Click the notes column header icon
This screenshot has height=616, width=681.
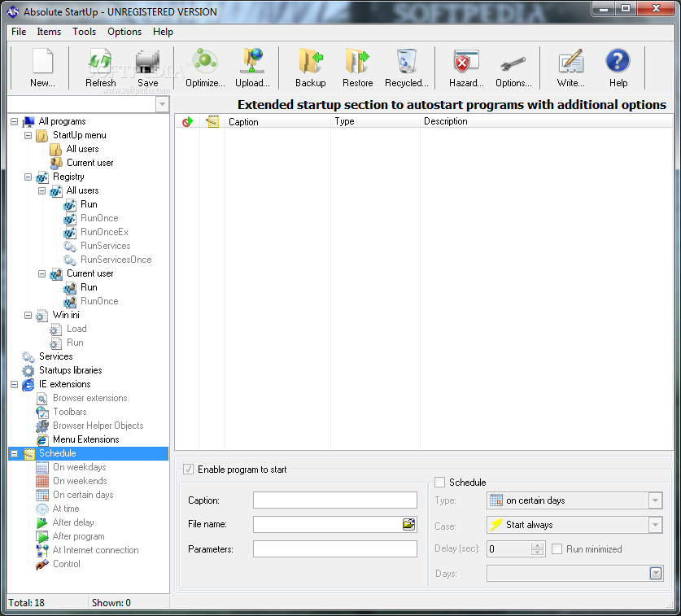coord(212,122)
